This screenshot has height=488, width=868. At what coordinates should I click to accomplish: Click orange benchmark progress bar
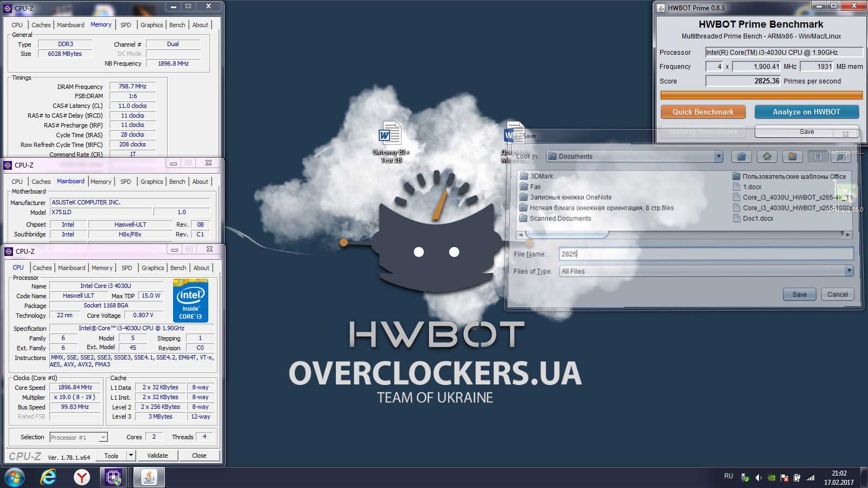point(761,95)
